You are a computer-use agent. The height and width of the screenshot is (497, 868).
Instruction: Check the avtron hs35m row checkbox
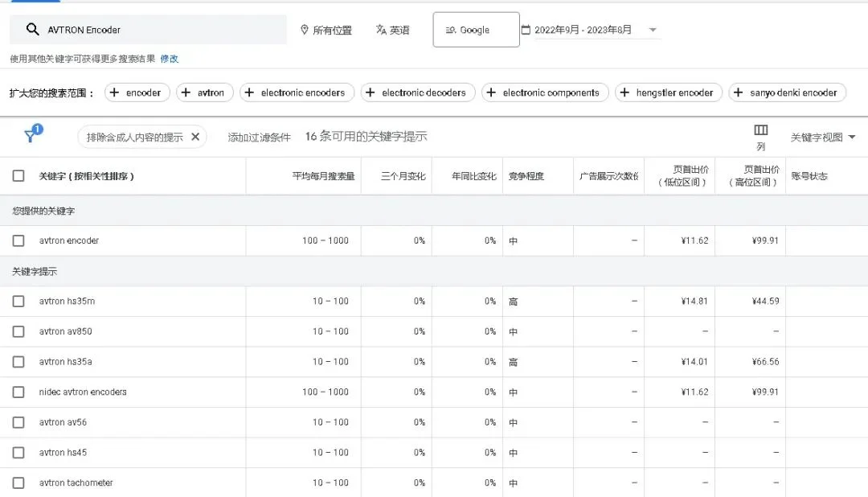click(18, 302)
